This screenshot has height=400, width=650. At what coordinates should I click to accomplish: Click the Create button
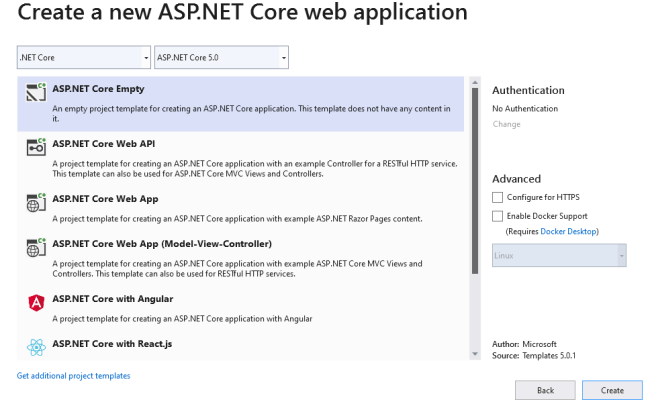tap(612, 390)
